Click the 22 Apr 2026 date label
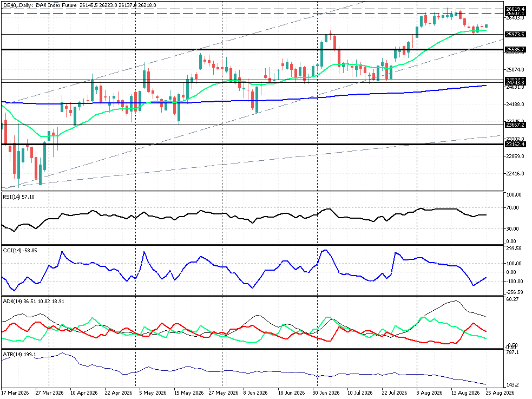Viewport: 532px width, 399px height. pyautogui.click(x=119, y=393)
